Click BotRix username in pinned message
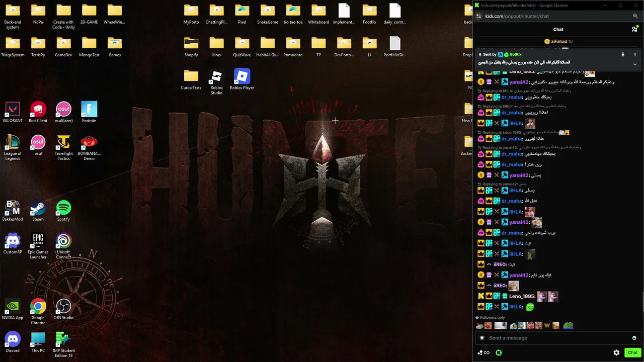 tap(515, 54)
